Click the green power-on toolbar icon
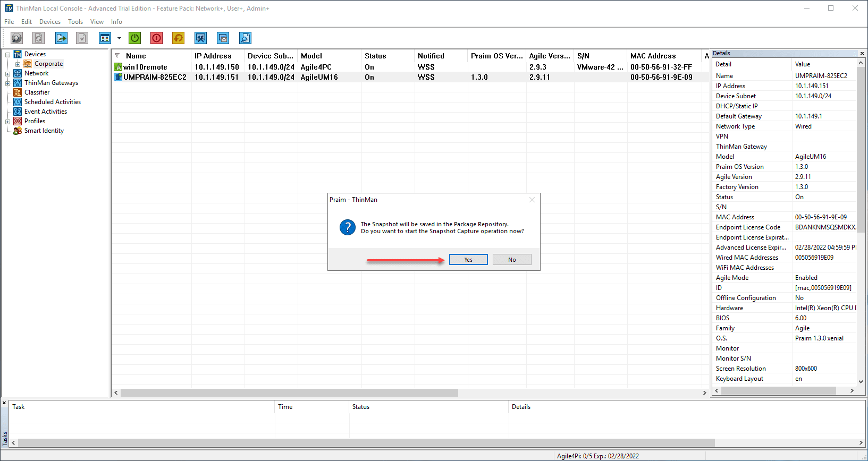 [135, 38]
